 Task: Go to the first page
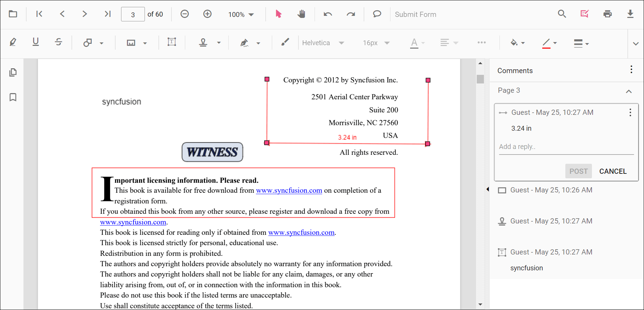coord(39,14)
